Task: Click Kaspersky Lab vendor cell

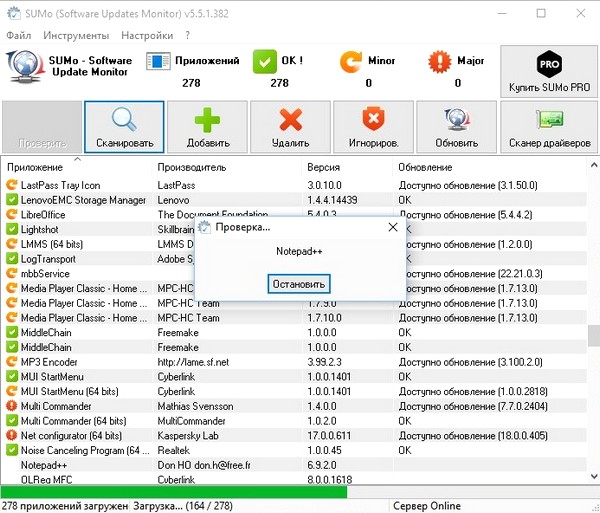Action: click(x=188, y=435)
